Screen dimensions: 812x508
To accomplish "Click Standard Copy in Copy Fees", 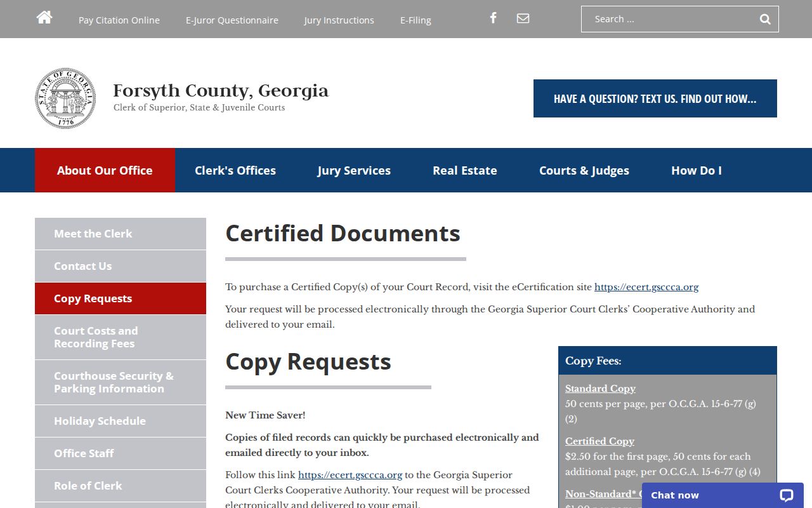I will [x=600, y=389].
